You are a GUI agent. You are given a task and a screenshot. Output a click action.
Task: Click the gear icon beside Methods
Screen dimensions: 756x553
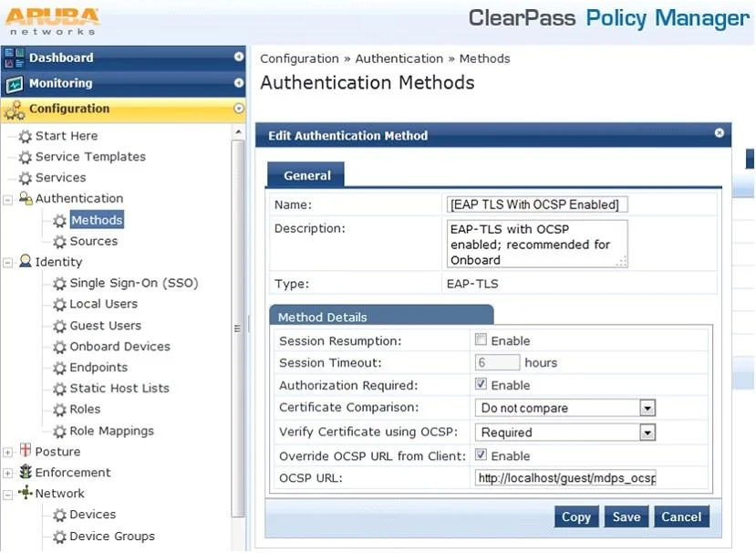coord(60,221)
